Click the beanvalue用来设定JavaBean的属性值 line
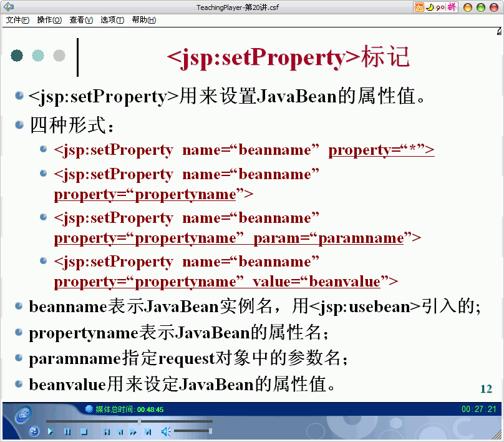 tap(182, 384)
